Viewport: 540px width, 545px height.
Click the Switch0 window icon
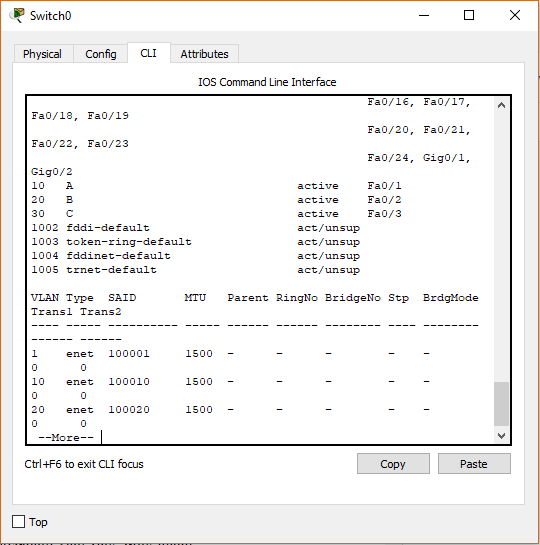coord(17,16)
